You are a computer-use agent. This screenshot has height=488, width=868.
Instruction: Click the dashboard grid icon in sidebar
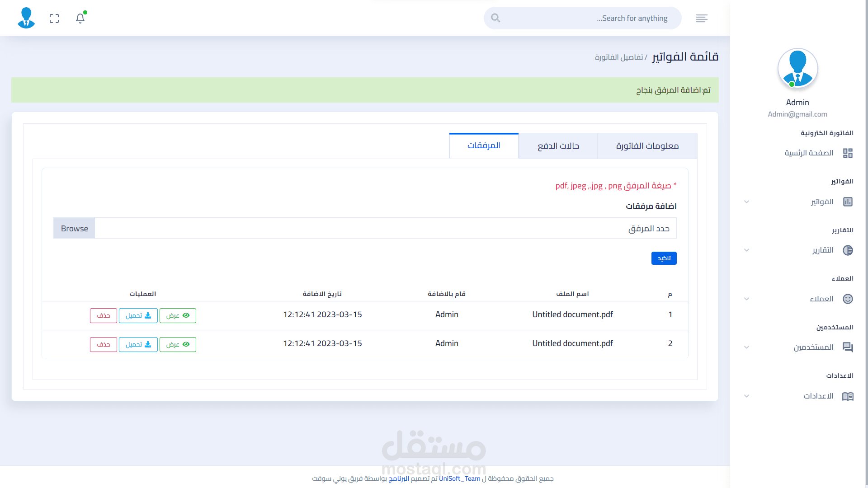pos(848,153)
